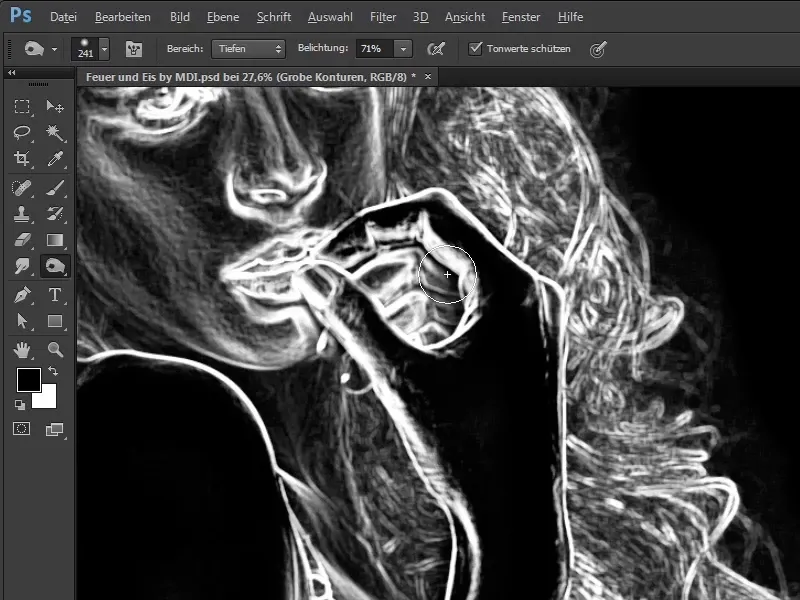Select the Clone Stamp tool
Screen dimensions: 800x600
[21, 214]
